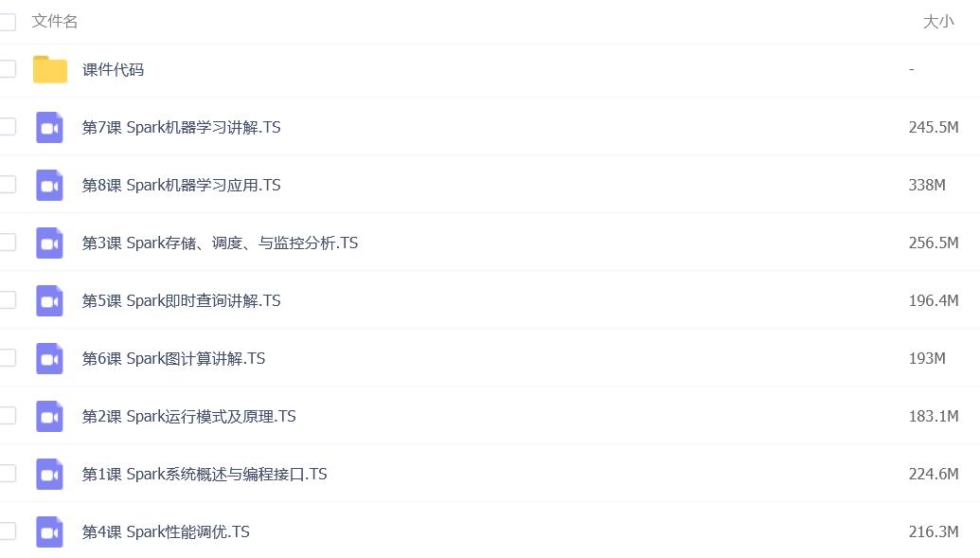Sort files by the 文件名 column header
The width and height of the screenshot is (980, 558).
tap(54, 21)
